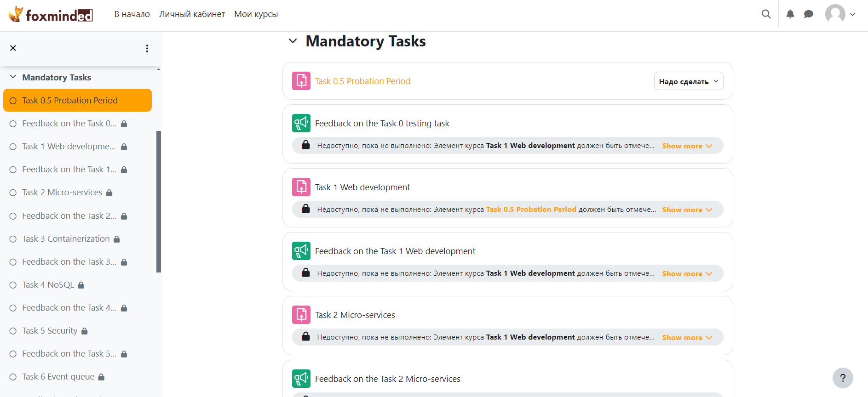Go to "Личный кабинет" in top navigation

coord(192,14)
